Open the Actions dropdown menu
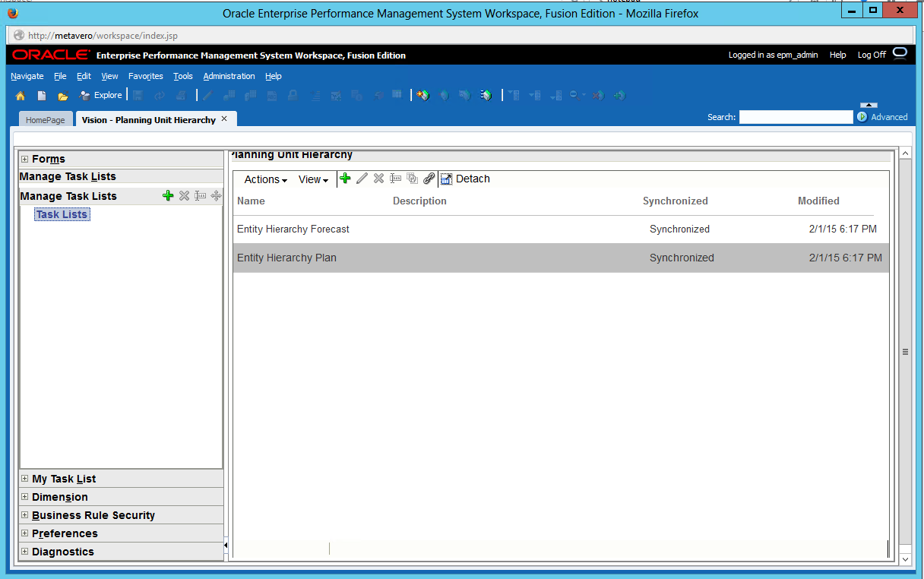The height and width of the screenshot is (579, 924). pos(265,179)
